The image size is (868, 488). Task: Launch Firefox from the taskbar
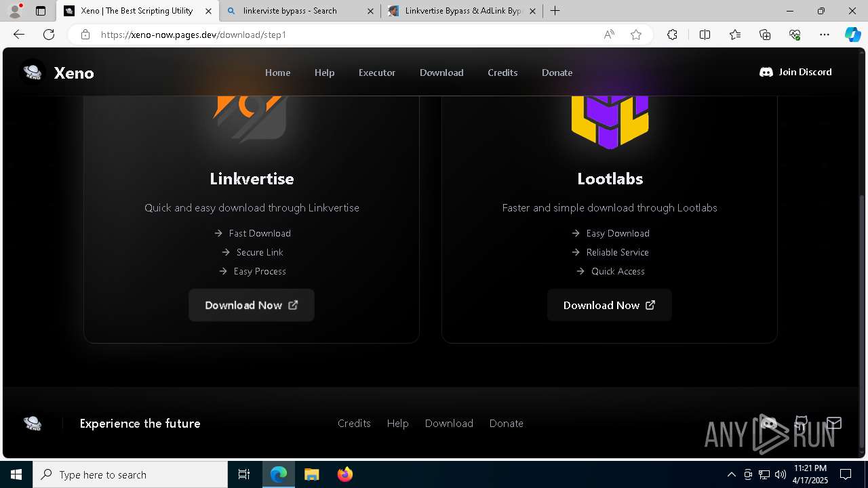point(344,474)
